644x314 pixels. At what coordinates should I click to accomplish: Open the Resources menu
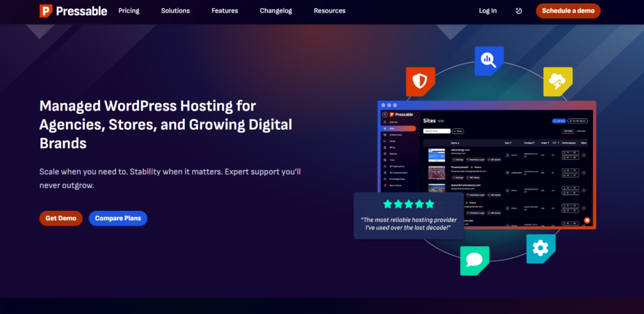click(x=330, y=11)
